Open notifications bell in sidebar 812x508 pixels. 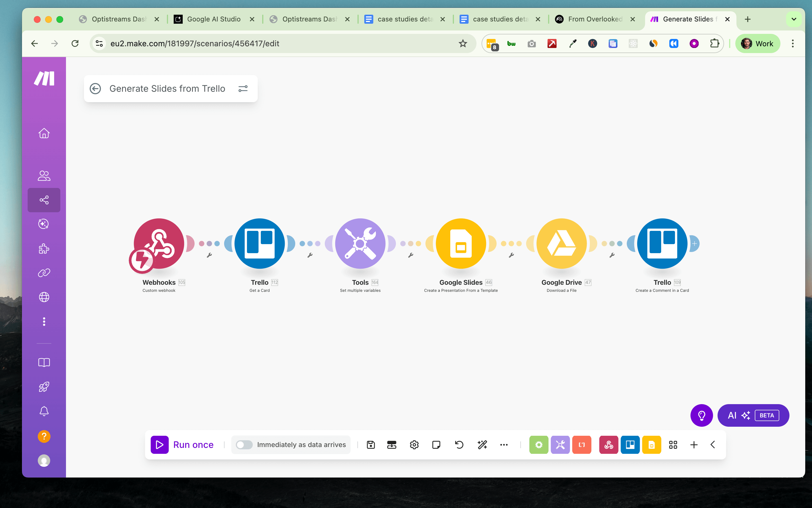point(44,411)
